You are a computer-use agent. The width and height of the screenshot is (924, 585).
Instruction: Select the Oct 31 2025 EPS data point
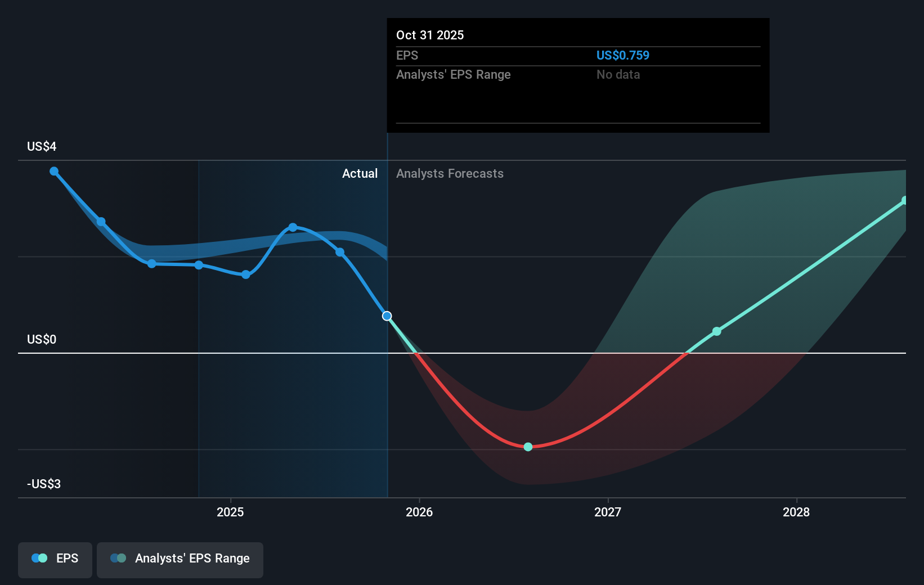point(387,316)
